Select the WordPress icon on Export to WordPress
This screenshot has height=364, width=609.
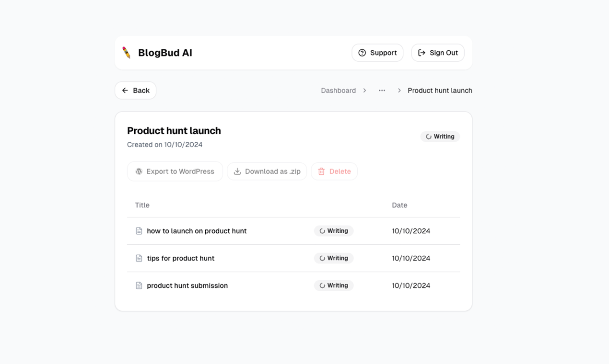click(139, 171)
